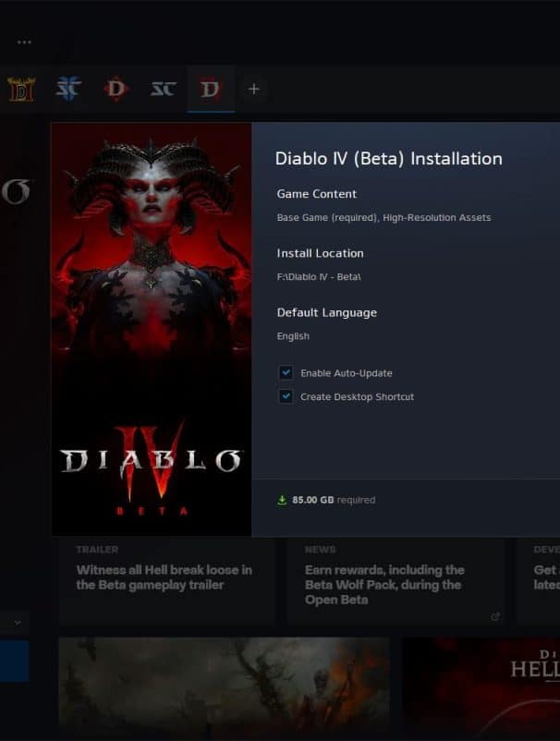The width and height of the screenshot is (560, 741).
Task: Click the green download arrow icon
Action: [x=282, y=500]
